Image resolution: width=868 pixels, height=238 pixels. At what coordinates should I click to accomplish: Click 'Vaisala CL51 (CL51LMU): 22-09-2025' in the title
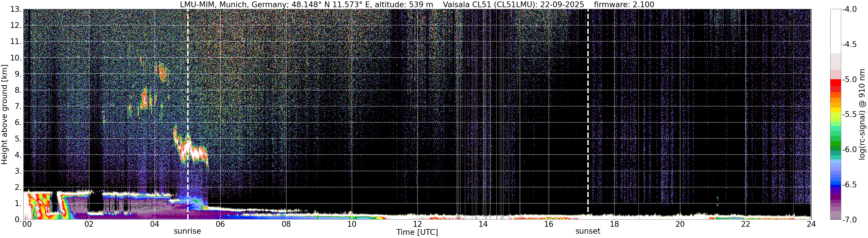(x=513, y=4)
